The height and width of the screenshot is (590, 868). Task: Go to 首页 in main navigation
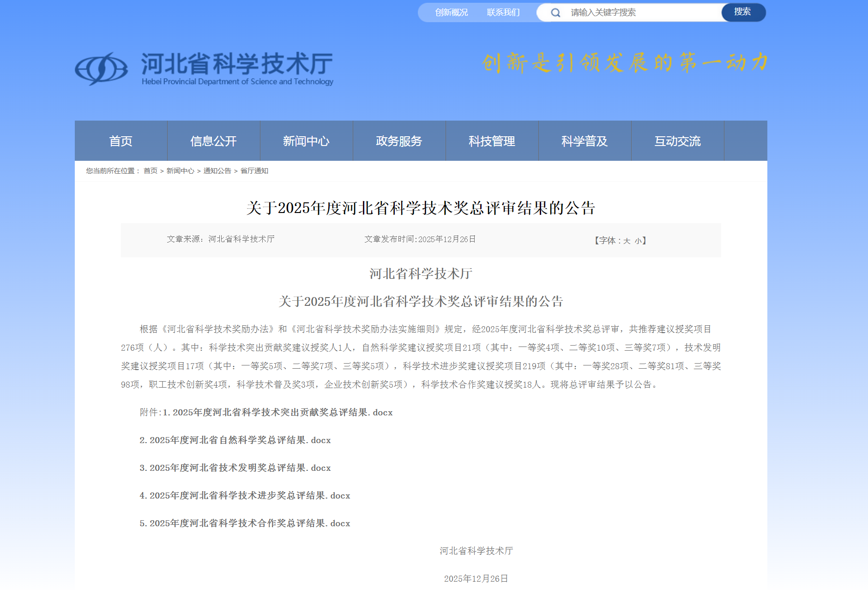tap(121, 141)
